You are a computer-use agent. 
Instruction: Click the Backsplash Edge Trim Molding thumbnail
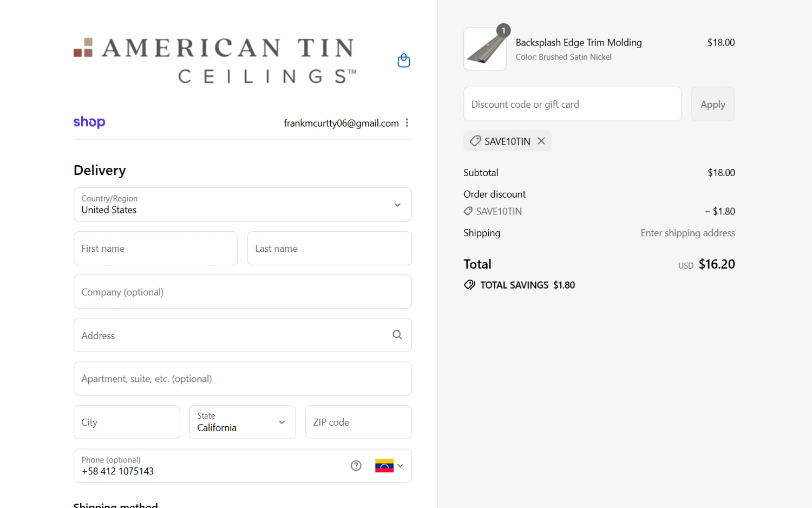pyautogui.click(x=485, y=49)
